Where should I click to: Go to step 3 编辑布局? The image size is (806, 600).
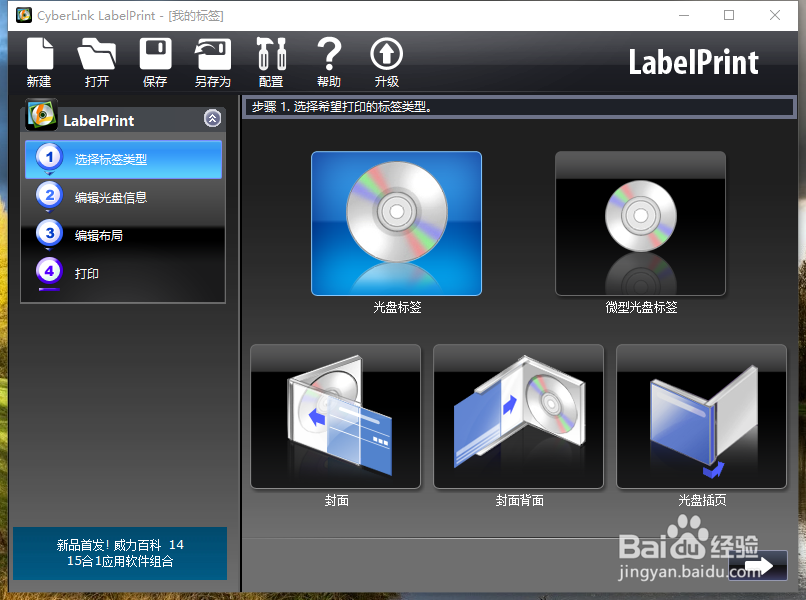click(123, 235)
